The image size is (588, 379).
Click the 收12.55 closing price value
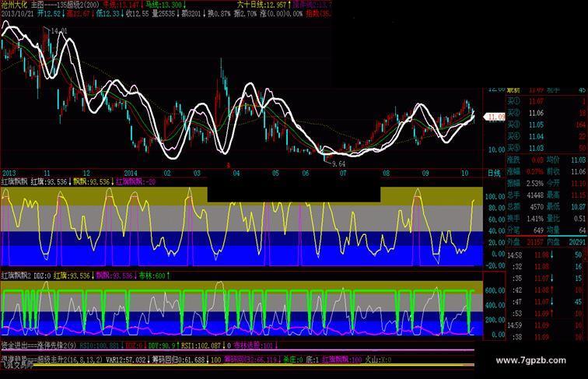(137, 14)
